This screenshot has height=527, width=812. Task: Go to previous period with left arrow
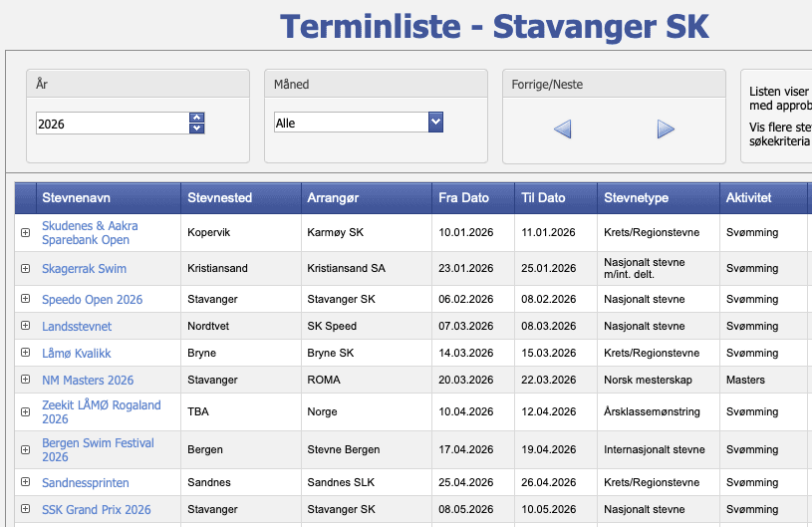(562, 130)
